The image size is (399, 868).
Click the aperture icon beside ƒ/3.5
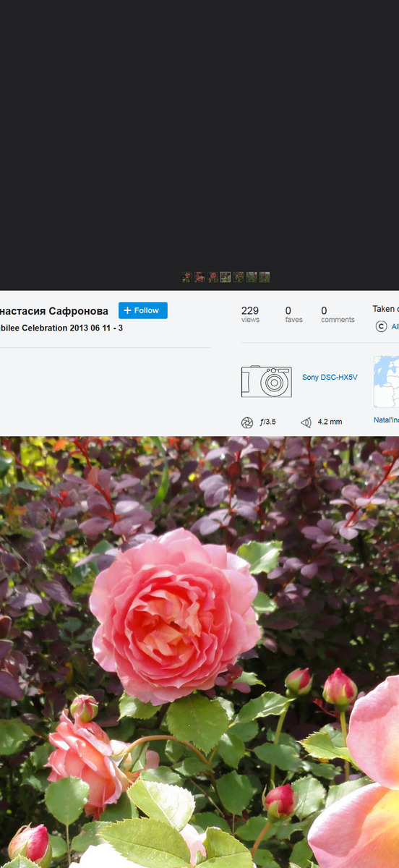247,422
